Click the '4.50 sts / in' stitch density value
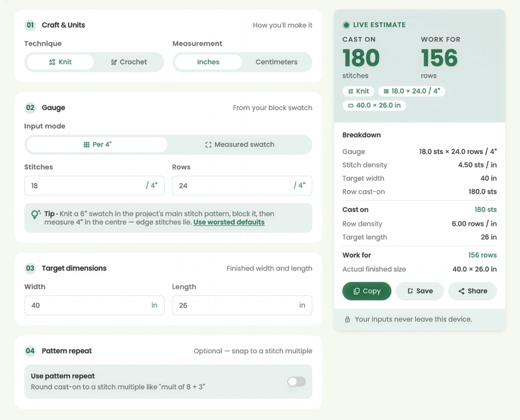Screen dimensions: 520x420 pyautogui.click(x=477, y=165)
